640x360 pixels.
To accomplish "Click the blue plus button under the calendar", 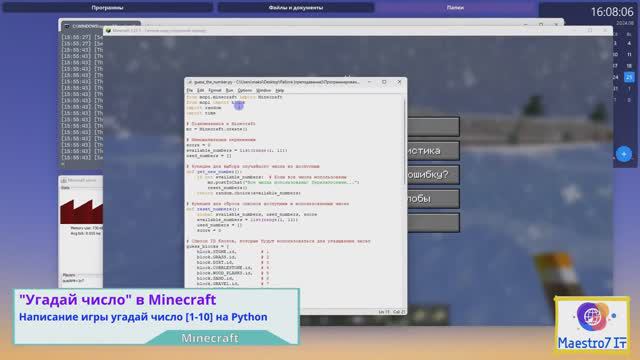I will point(624,154).
